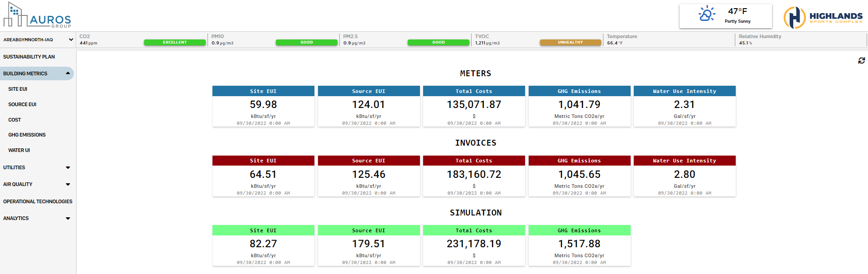Click the partly sunny weather icon

pos(706,14)
